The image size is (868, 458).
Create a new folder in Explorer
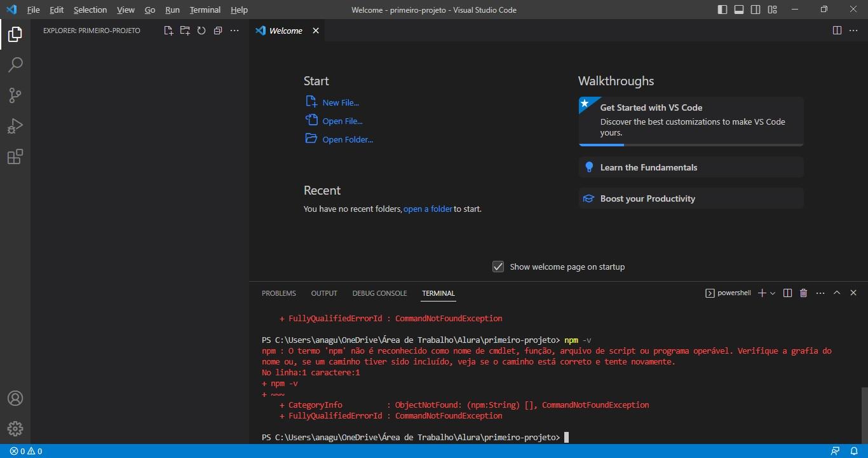pyautogui.click(x=185, y=31)
